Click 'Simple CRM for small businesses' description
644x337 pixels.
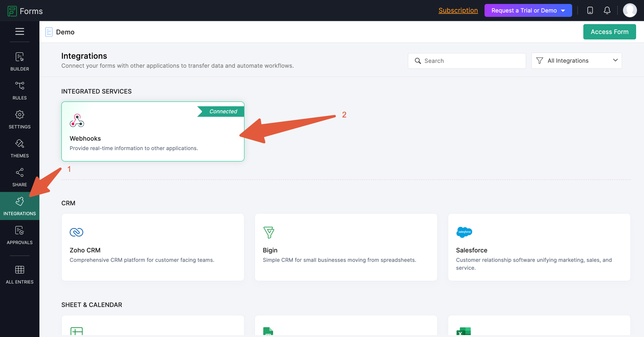click(340, 260)
